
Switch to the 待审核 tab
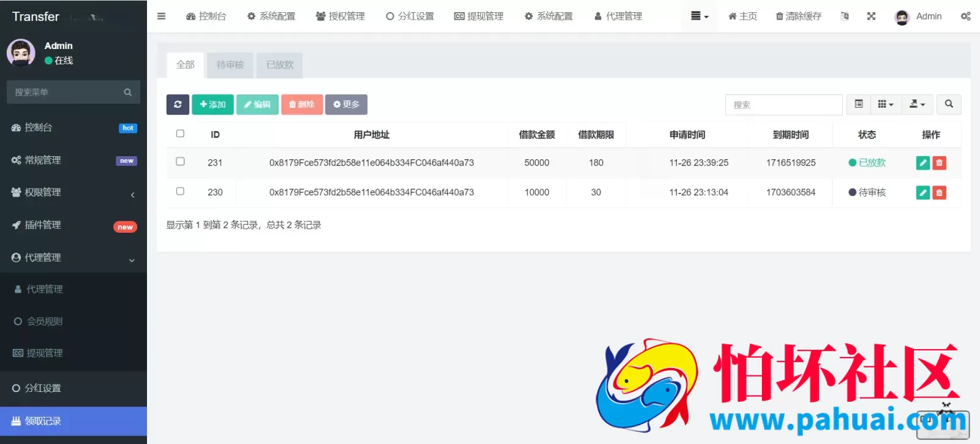[x=230, y=65]
